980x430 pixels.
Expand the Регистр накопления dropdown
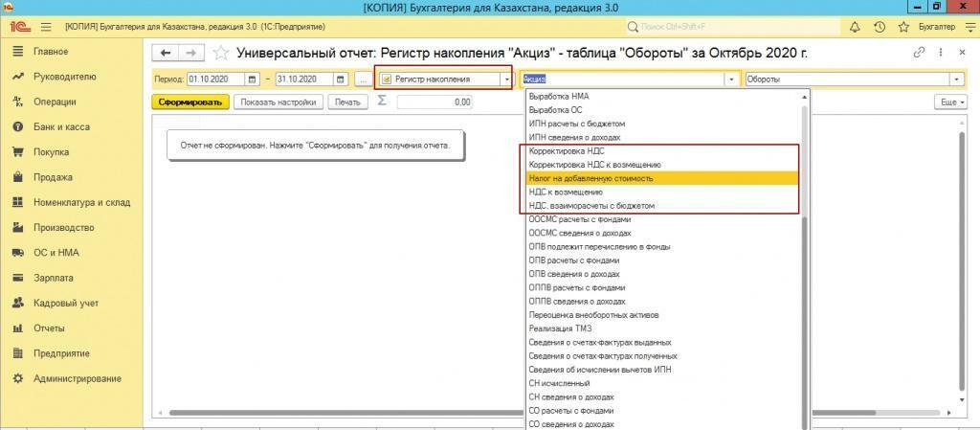click(x=505, y=79)
